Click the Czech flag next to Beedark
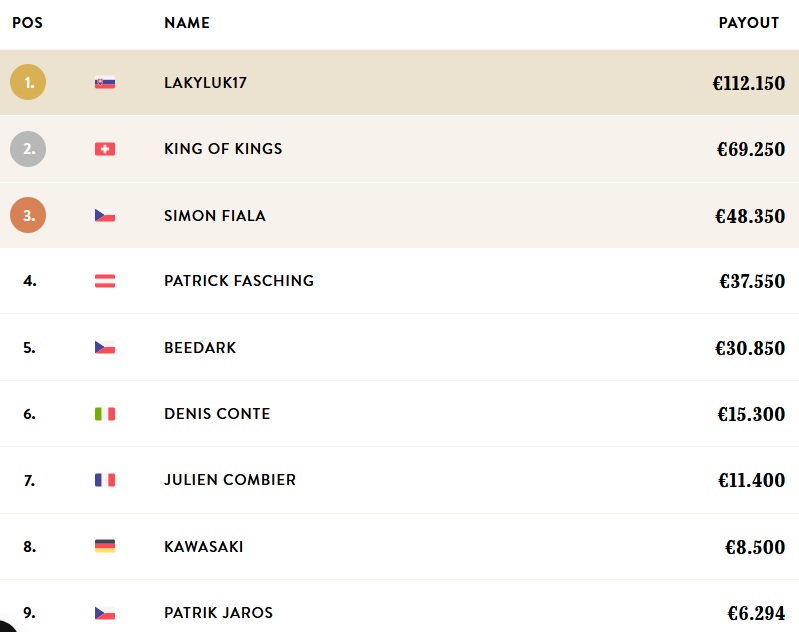799x632 pixels. point(105,348)
